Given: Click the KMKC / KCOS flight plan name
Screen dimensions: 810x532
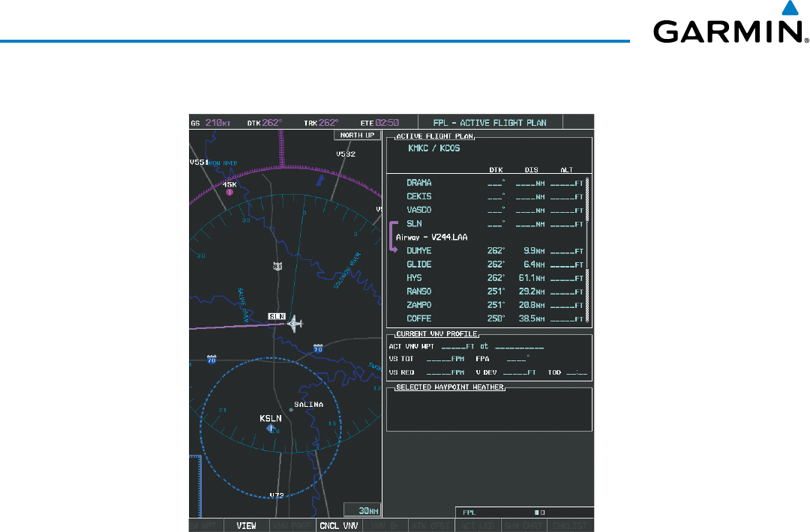Looking at the screenshot, I should point(434,148).
